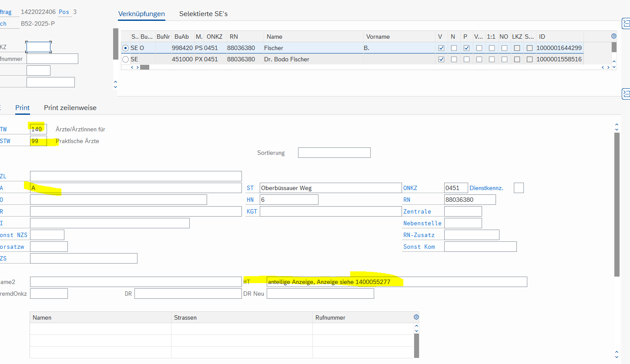Check LKZ checkbox in Dr. Bodo Fischer row
The height and width of the screenshot is (364, 630).
[x=517, y=59]
